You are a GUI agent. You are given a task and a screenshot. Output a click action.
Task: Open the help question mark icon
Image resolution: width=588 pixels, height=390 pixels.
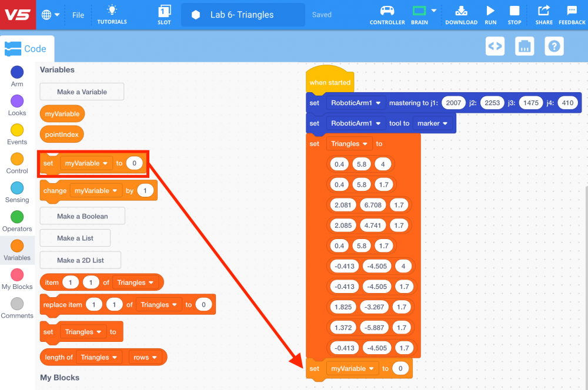coord(554,46)
